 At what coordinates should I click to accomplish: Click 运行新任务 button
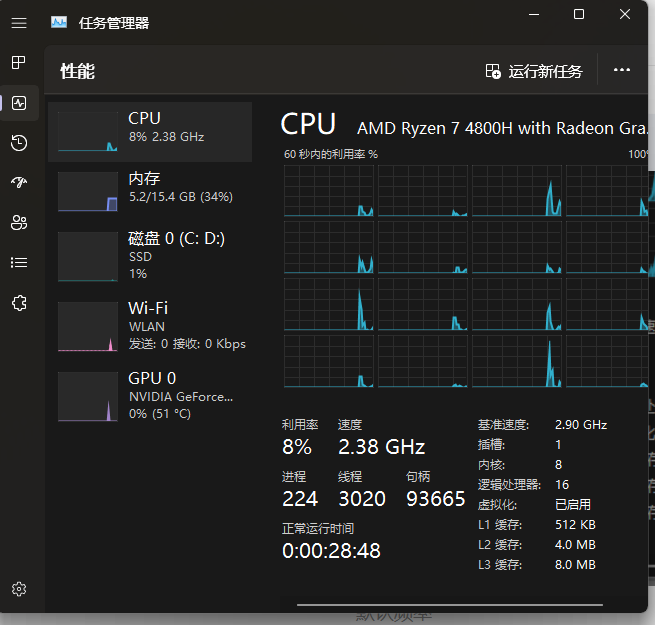(x=533, y=71)
